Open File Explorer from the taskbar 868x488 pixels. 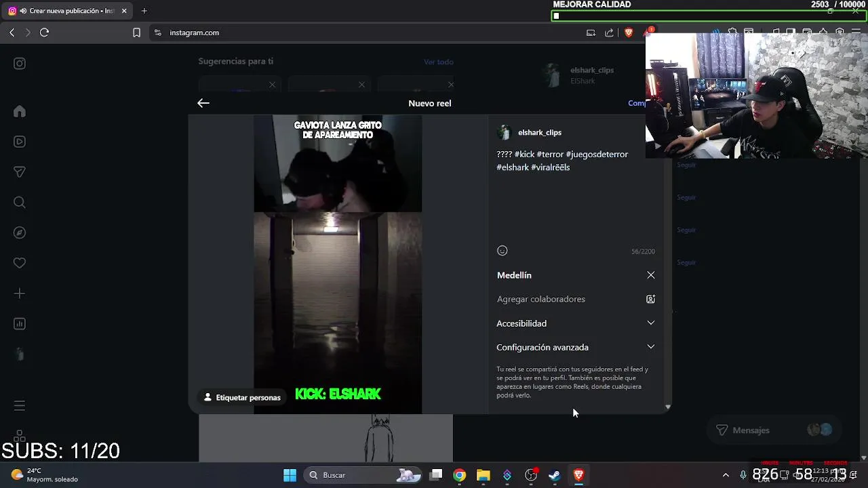483,475
